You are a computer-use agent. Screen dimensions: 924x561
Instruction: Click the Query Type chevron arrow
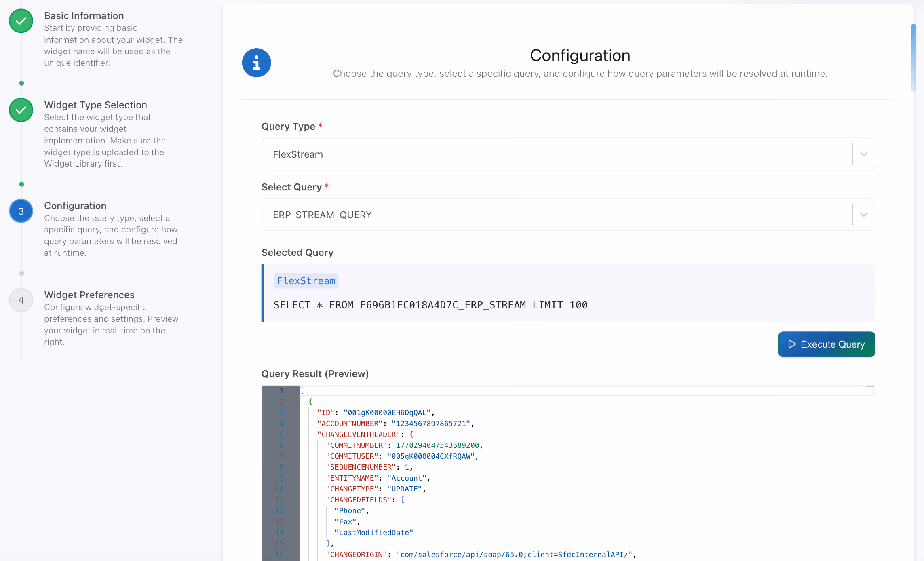click(x=864, y=154)
